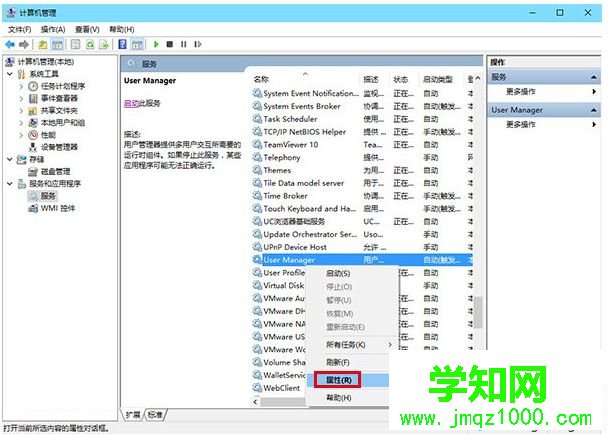This screenshot has height=435, width=608.
Task: Open the 操作(A) menu
Action: [x=53, y=29]
